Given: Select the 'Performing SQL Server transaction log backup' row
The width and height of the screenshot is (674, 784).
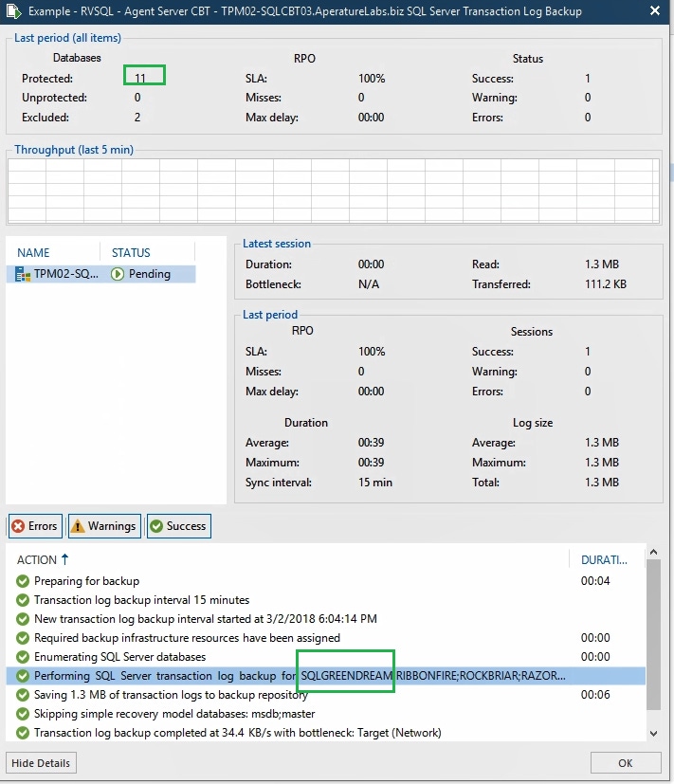Looking at the screenshot, I should [x=325, y=676].
